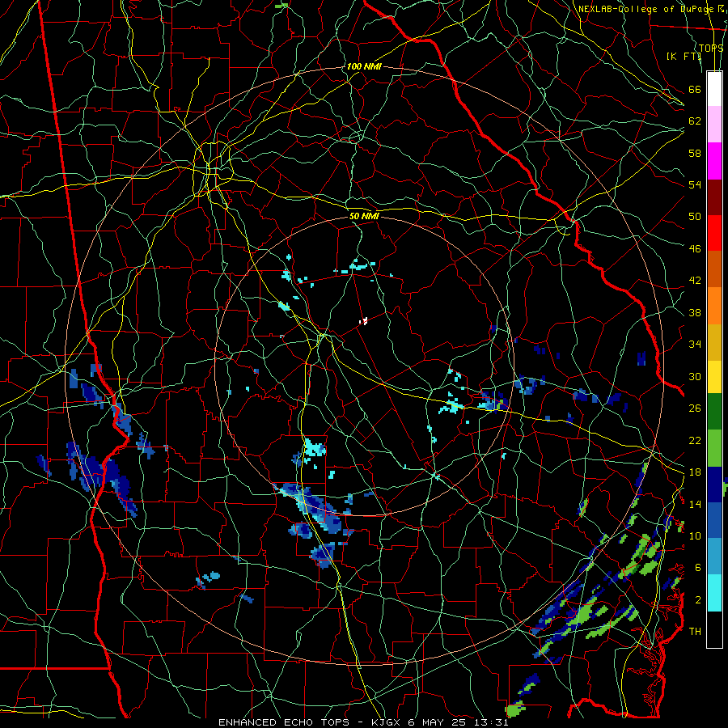Click the medium blue legend swatch
The height and width of the screenshot is (728, 728).
pyautogui.click(x=714, y=520)
